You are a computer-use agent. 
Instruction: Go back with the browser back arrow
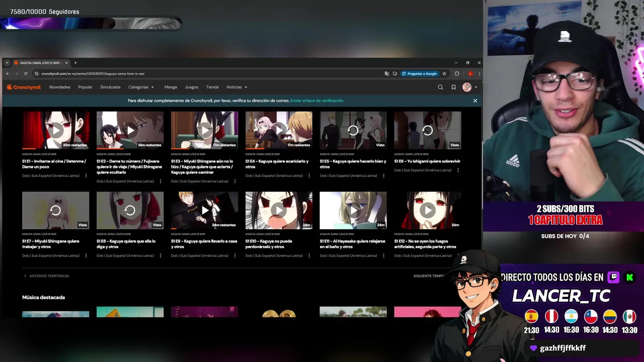click(8, 73)
